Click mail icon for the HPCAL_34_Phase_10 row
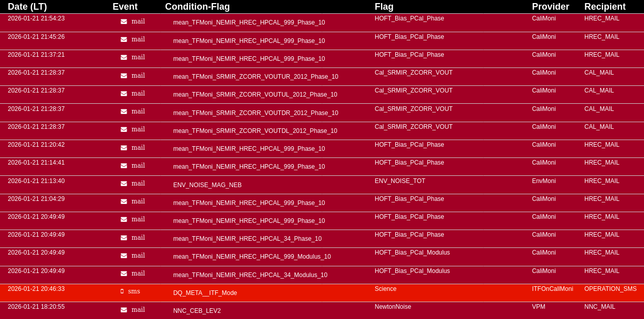Viewport: 644px width, 319px height. pos(124,238)
